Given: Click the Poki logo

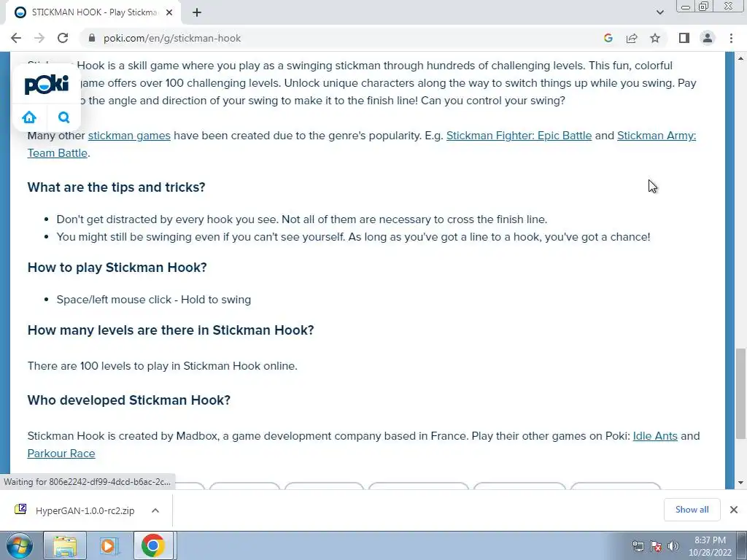Looking at the screenshot, I should tap(46, 85).
